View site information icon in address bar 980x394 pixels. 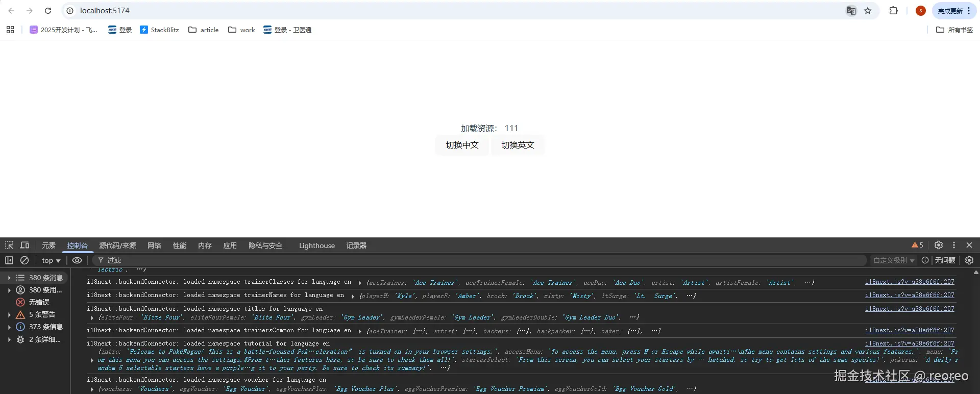click(x=70, y=11)
